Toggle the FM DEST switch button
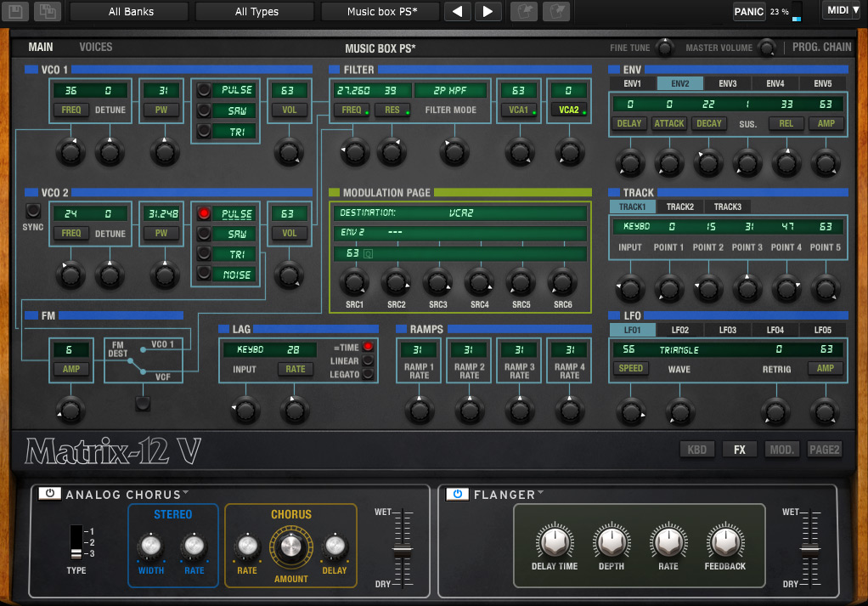The image size is (868, 606). 143,403
